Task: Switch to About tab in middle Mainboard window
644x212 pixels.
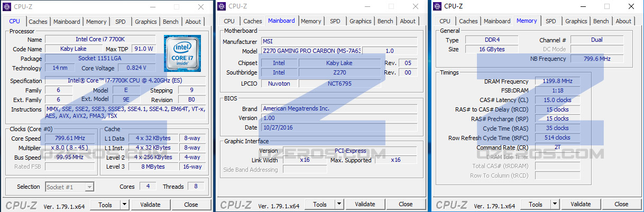Action: (x=408, y=21)
